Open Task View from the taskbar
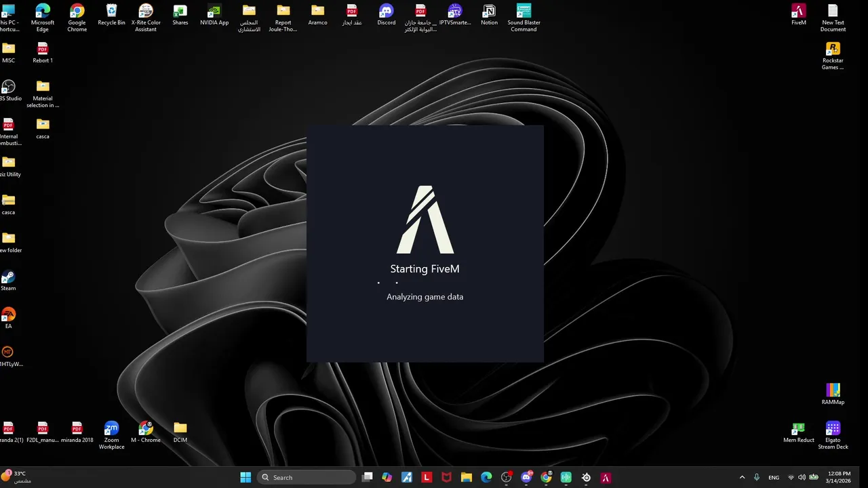The image size is (868, 488). pos(367,477)
